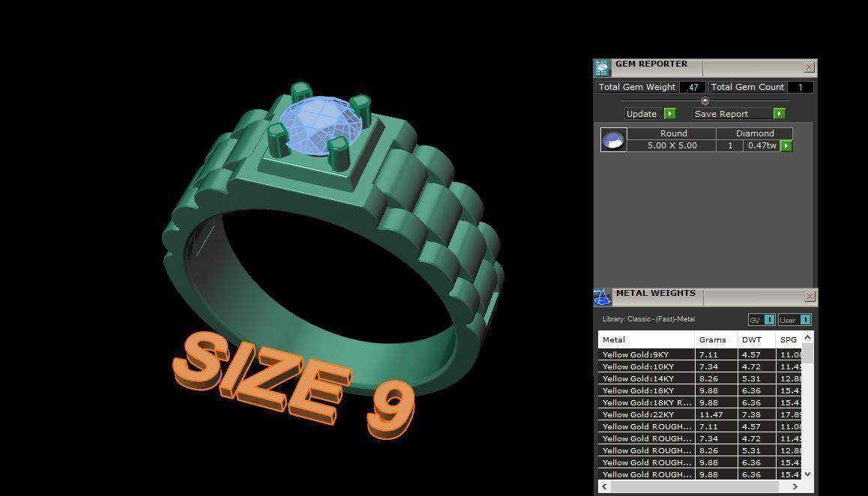Click the 0.47tw weight cell
868x496 pixels.
point(762,145)
